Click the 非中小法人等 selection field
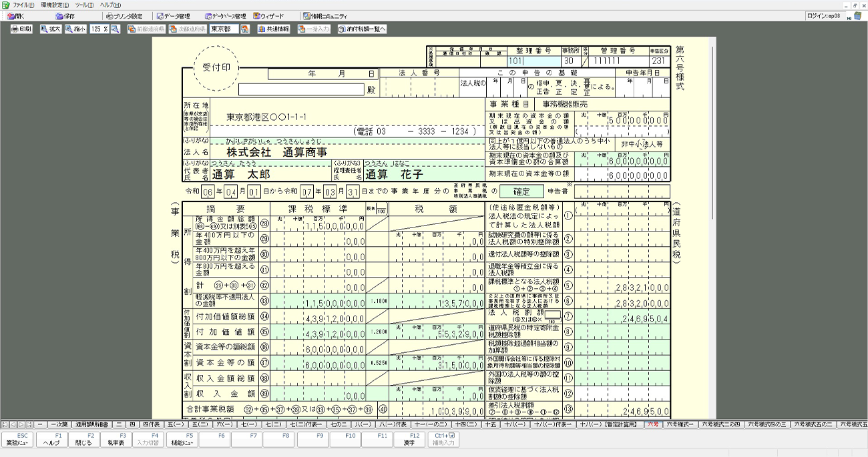Viewport: 868px width, 457px height. coord(641,143)
